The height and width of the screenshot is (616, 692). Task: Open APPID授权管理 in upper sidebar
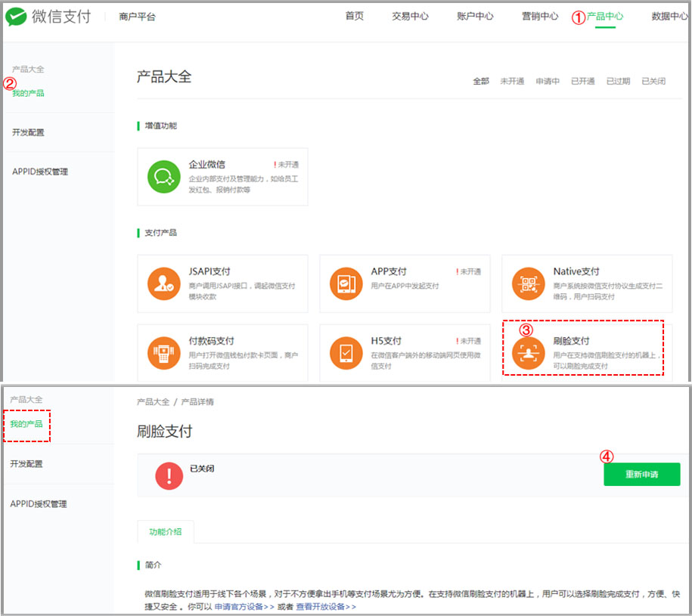click(x=40, y=172)
